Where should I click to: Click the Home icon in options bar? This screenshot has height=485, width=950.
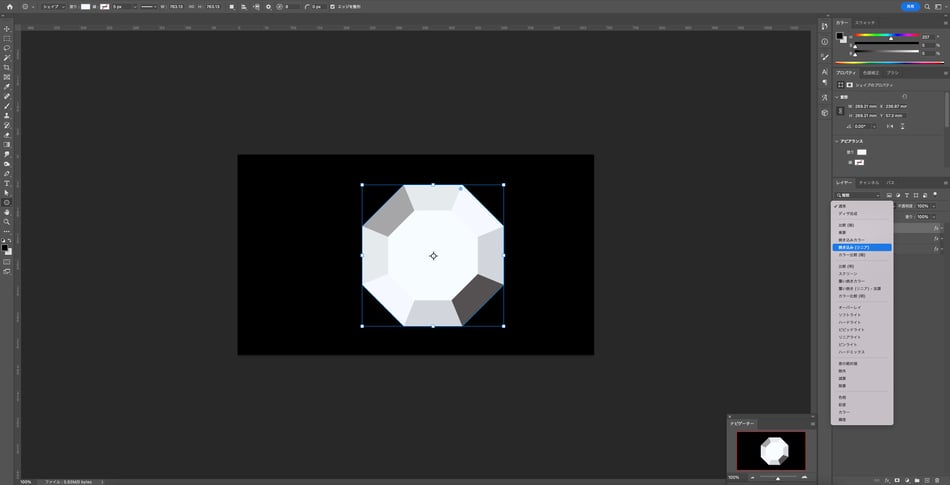(10, 6)
